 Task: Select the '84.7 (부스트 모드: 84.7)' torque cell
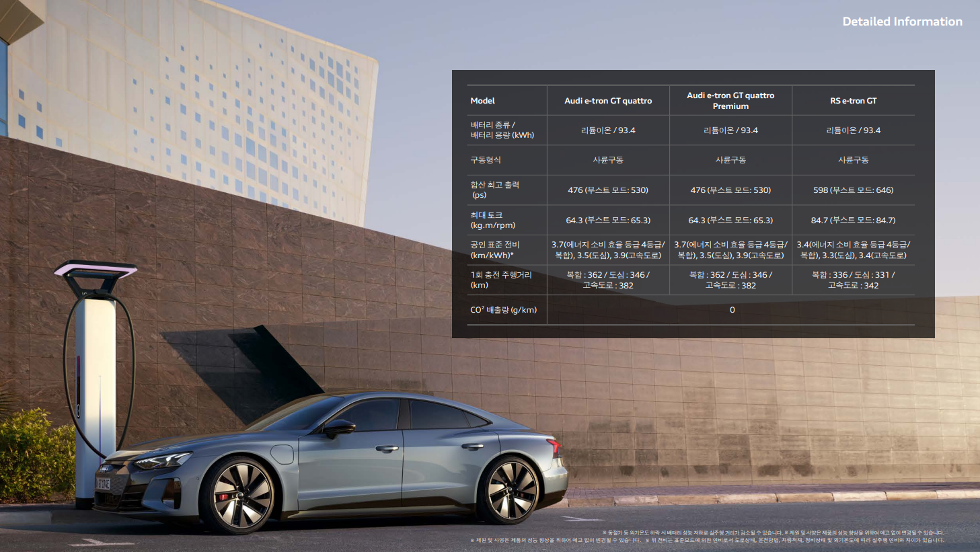853,220
